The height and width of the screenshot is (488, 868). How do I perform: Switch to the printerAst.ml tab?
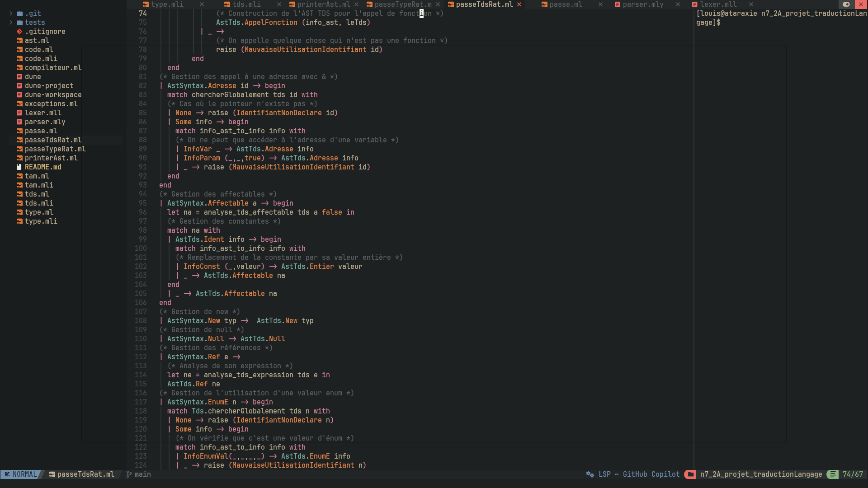pyautogui.click(x=323, y=5)
